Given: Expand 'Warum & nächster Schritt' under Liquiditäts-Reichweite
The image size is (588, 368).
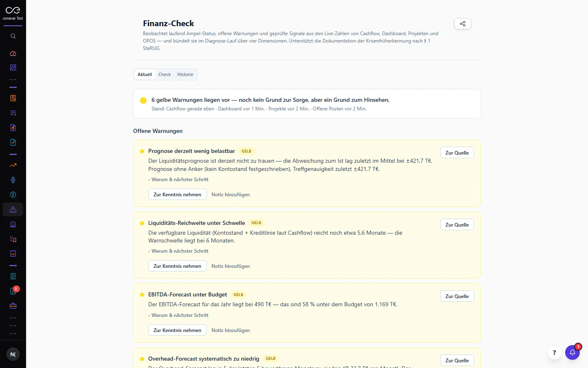Looking at the screenshot, I should (178, 251).
